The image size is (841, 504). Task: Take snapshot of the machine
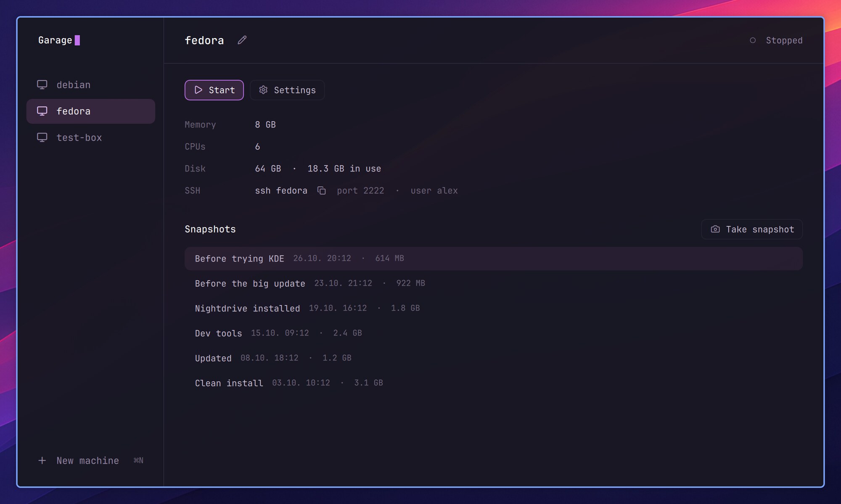pos(752,229)
